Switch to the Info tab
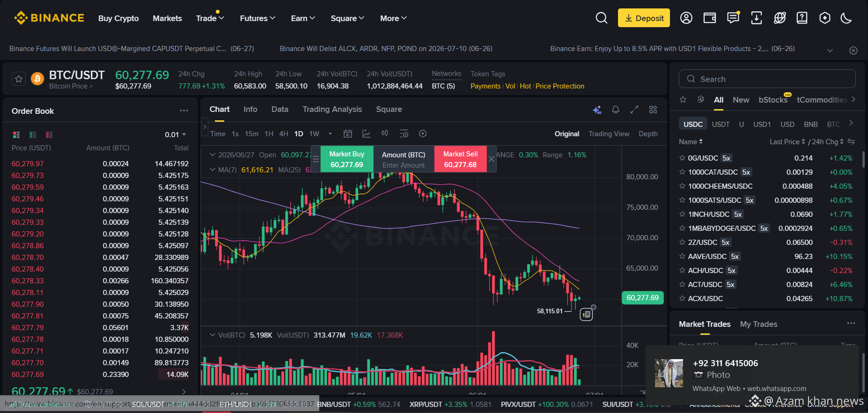 [x=250, y=110]
